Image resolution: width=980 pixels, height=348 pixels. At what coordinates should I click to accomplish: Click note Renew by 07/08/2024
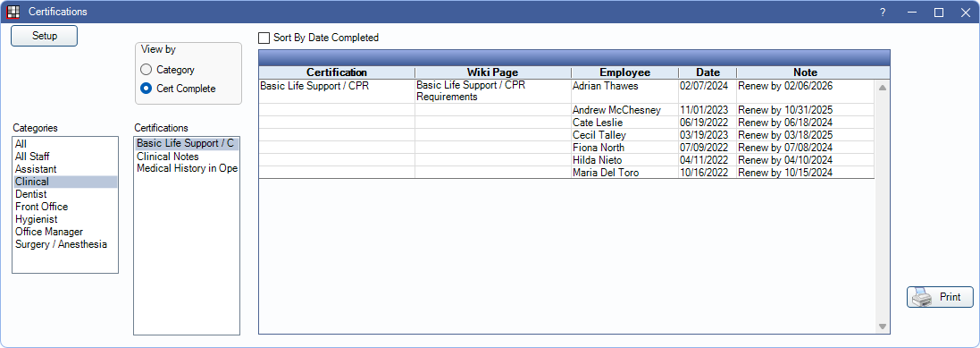pos(806,148)
